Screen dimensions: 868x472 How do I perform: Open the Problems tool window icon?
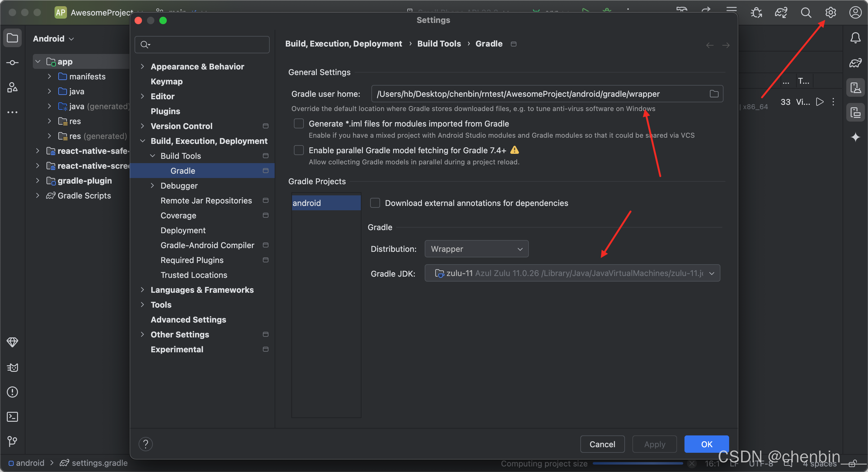click(x=12, y=392)
